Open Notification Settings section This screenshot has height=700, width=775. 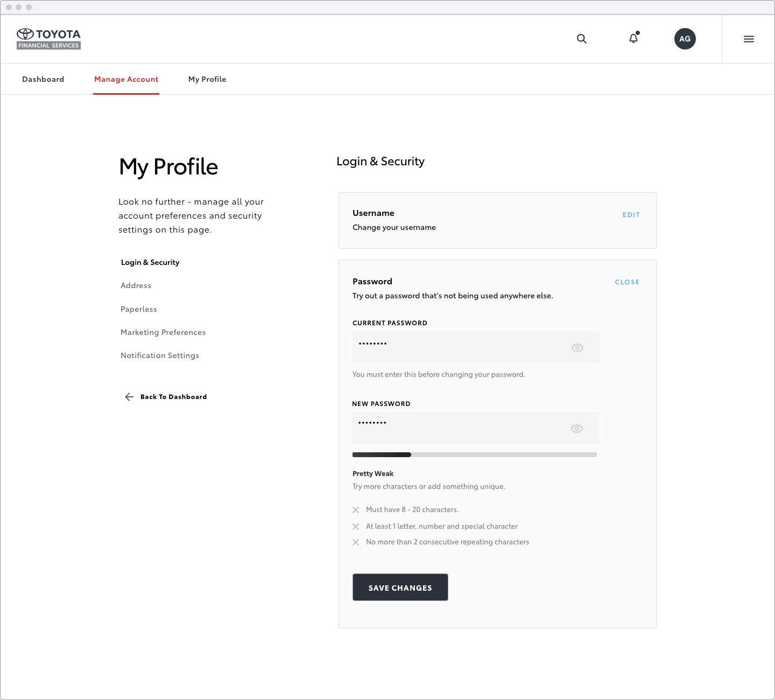click(x=160, y=355)
